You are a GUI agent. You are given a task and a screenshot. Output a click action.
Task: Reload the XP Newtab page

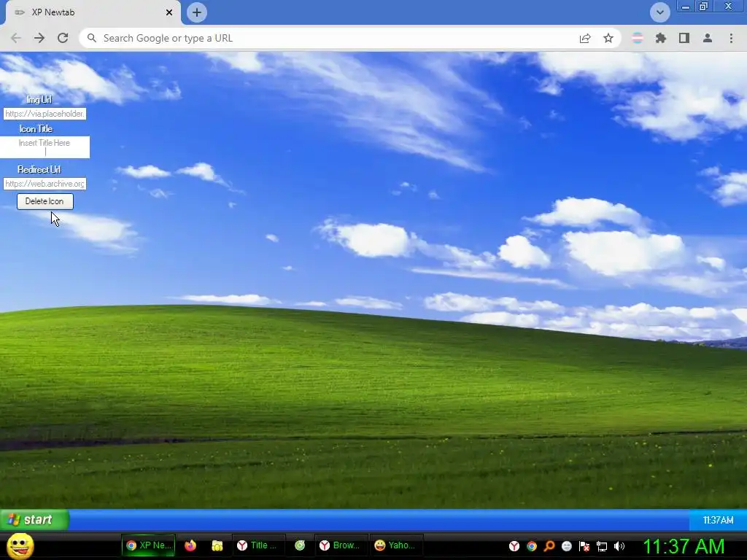coord(63,38)
